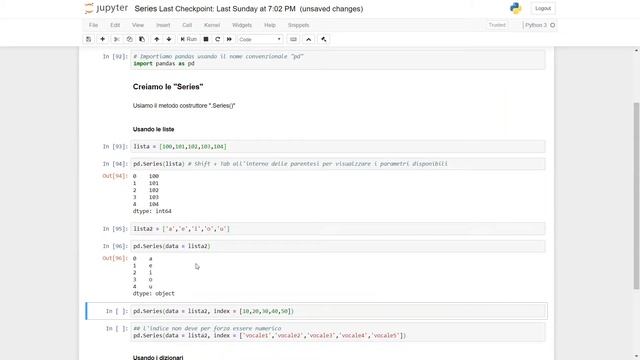The height and width of the screenshot is (360, 640).
Task: Select the pd.Series(data = lista2) cell
Action: coord(338,246)
